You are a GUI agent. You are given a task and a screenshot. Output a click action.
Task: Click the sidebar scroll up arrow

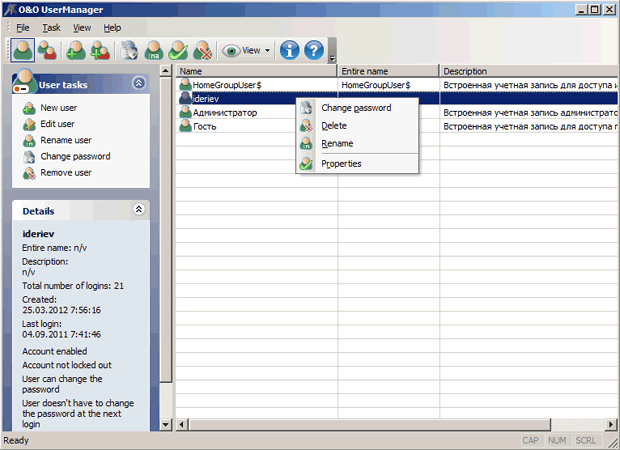pyautogui.click(x=166, y=71)
